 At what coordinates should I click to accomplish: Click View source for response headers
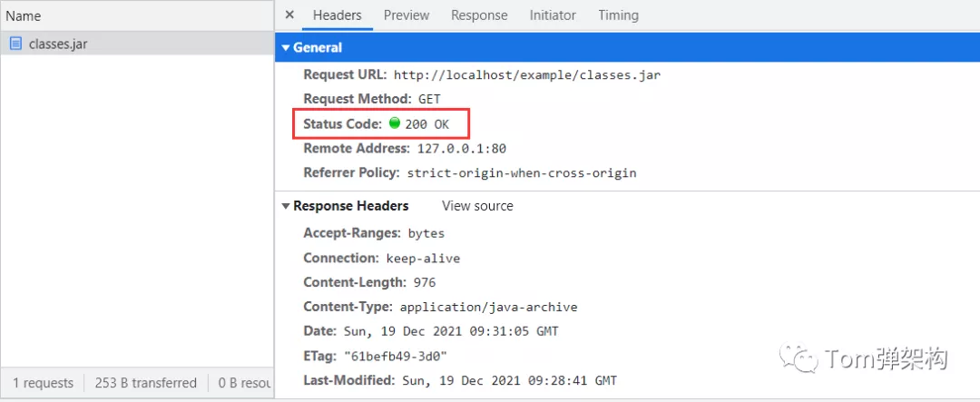[x=477, y=206]
